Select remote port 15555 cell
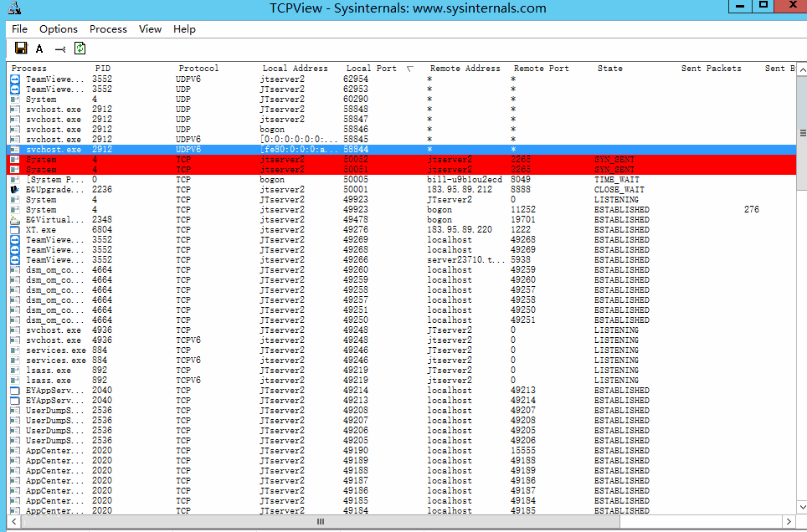Image resolution: width=807 pixels, height=532 pixels. point(523,450)
